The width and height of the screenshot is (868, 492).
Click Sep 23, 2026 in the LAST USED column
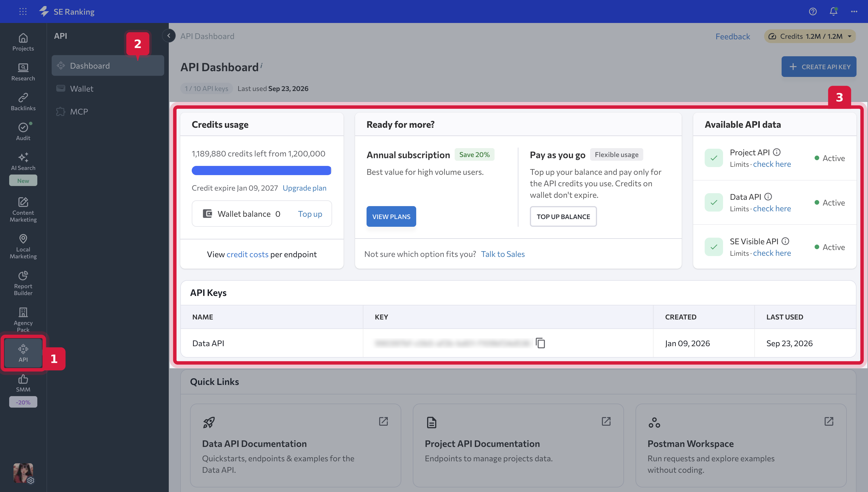click(789, 343)
